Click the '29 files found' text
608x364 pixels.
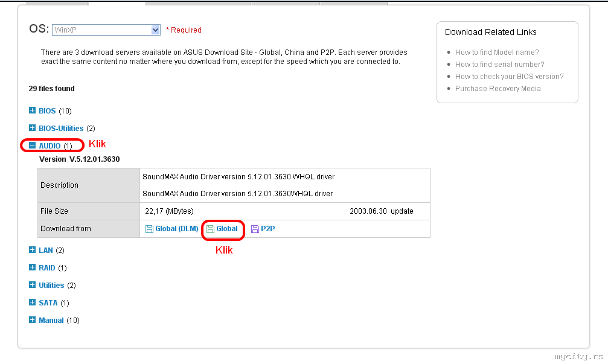click(51, 88)
